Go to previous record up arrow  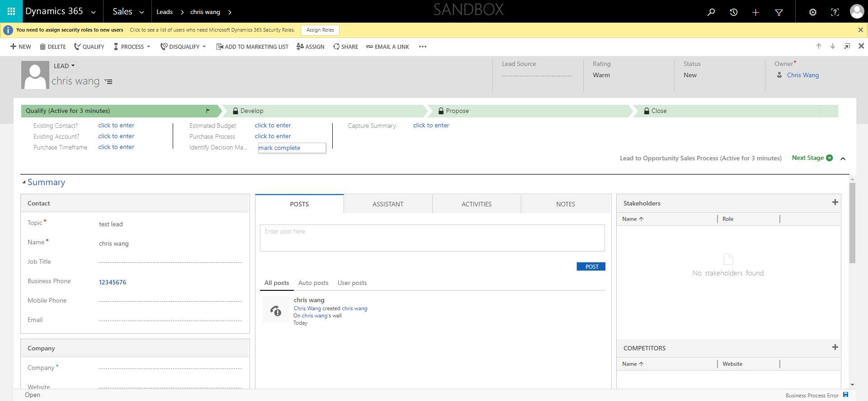pyautogui.click(x=818, y=46)
